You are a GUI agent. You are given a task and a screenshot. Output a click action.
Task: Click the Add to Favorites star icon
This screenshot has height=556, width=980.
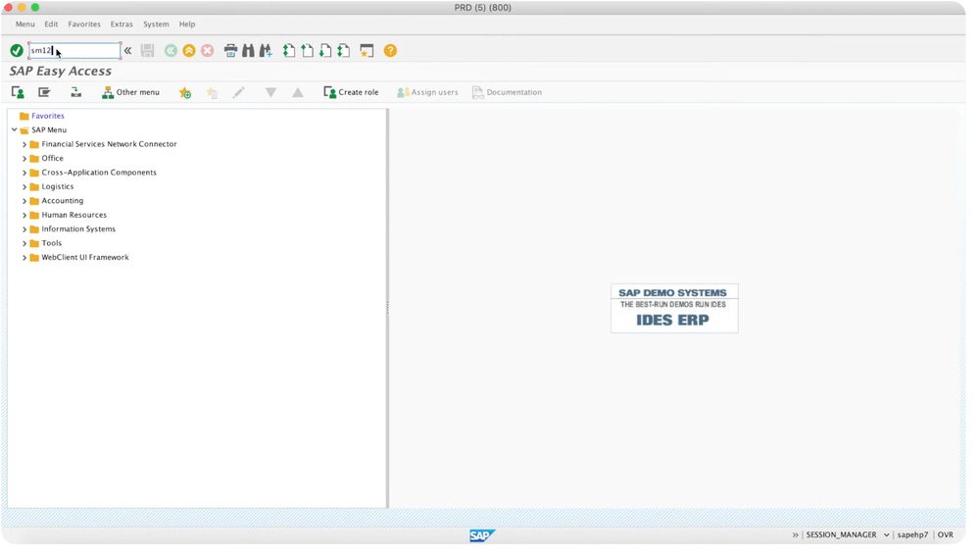click(x=185, y=92)
